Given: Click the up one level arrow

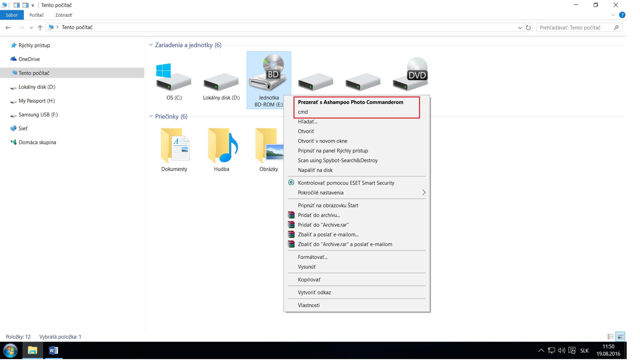Looking at the screenshot, I should pos(40,27).
